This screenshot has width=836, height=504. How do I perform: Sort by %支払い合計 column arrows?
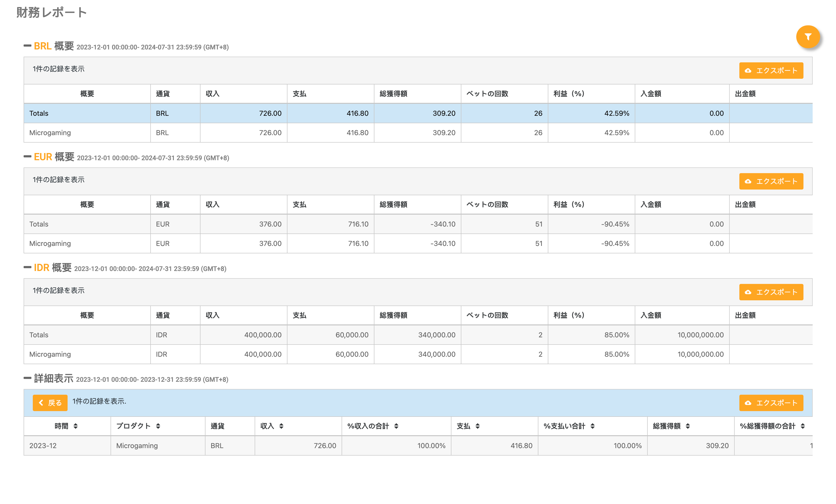(x=592, y=426)
